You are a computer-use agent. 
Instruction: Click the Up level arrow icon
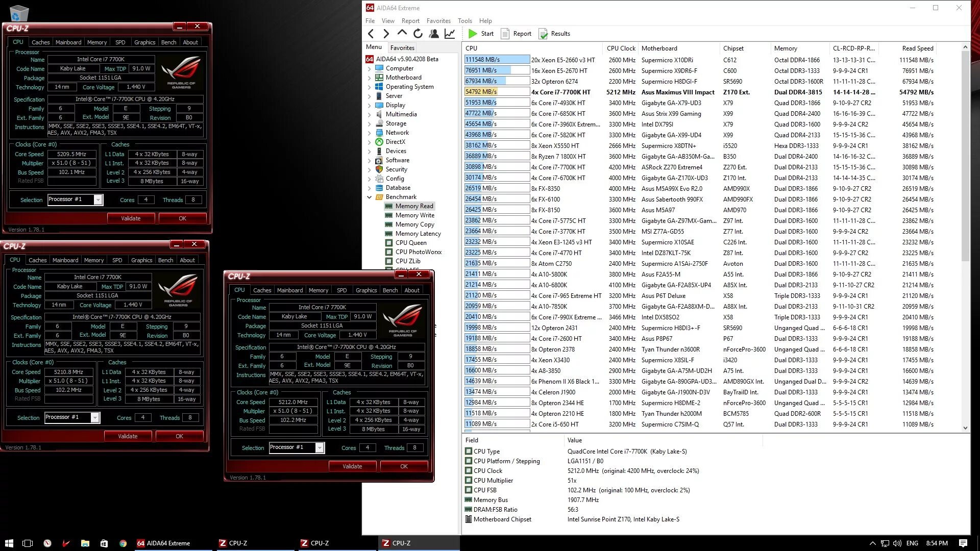pos(402,33)
